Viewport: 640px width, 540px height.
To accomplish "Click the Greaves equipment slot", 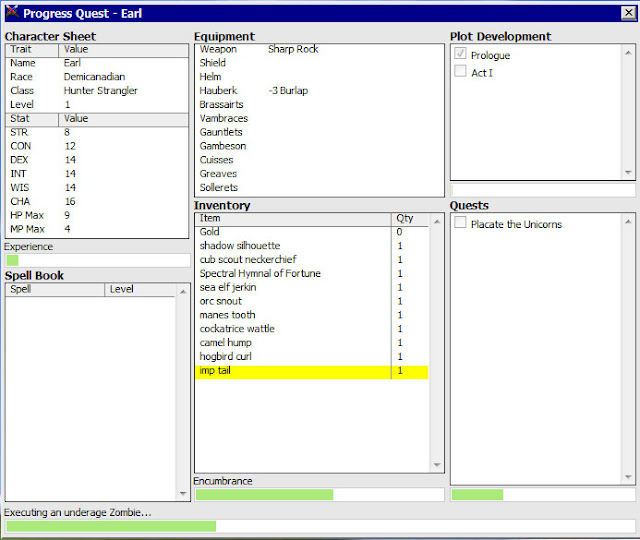I will tap(319, 174).
